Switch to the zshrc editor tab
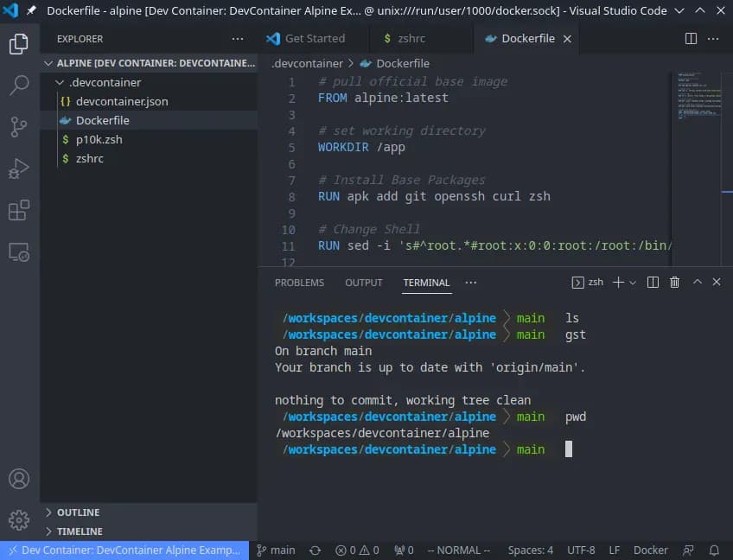The image size is (733, 560). [x=420, y=39]
